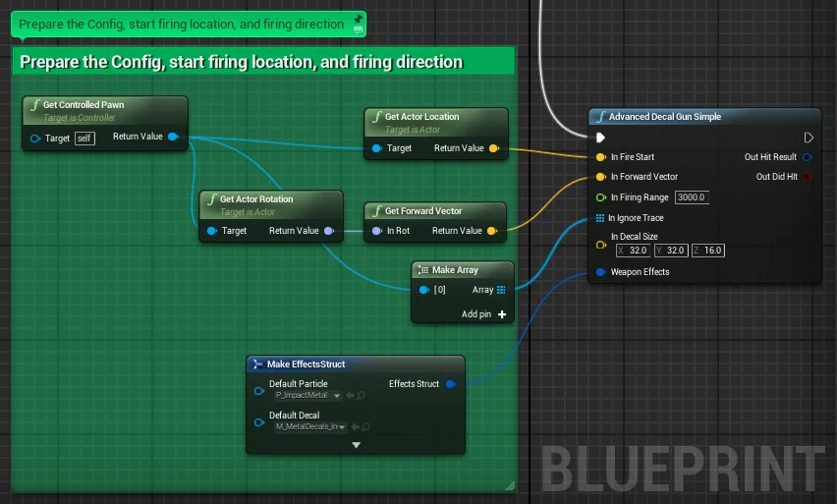Click Return Value pin of Get Actor Rotation

329,231
